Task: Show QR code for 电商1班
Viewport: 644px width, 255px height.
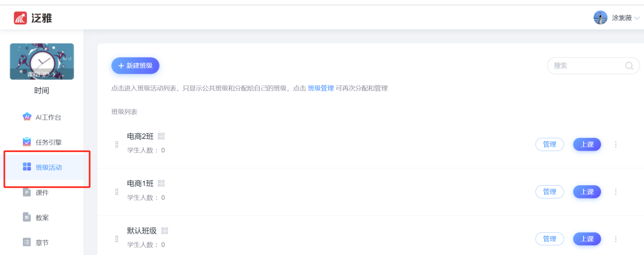Action: (x=162, y=183)
